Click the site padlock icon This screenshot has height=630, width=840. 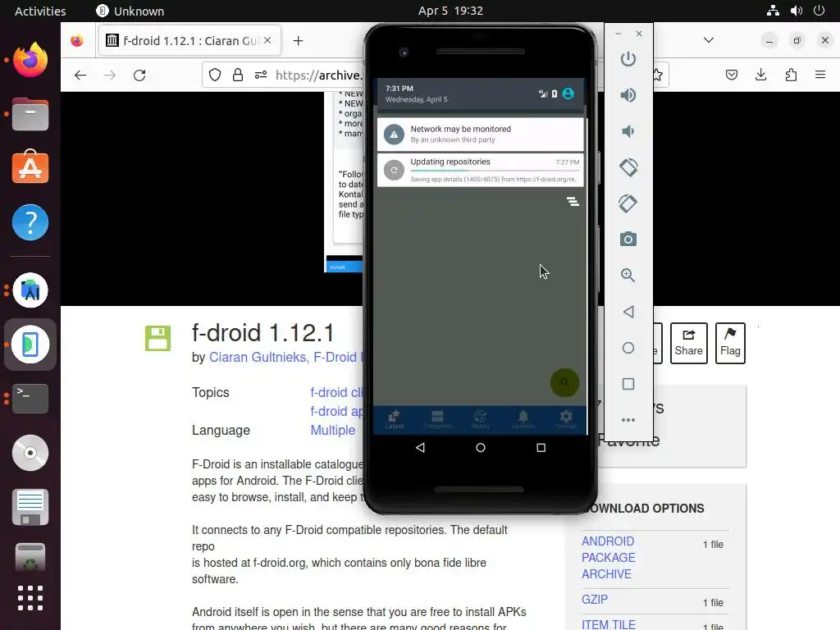tap(238, 75)
